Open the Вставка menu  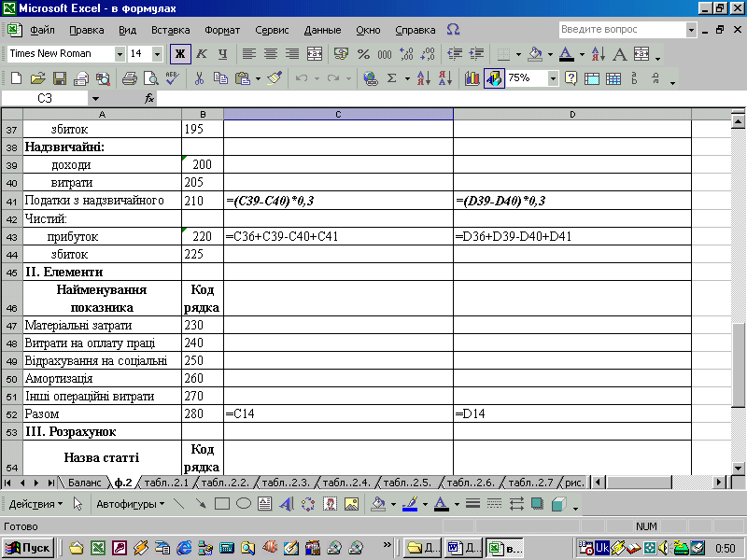171,30
